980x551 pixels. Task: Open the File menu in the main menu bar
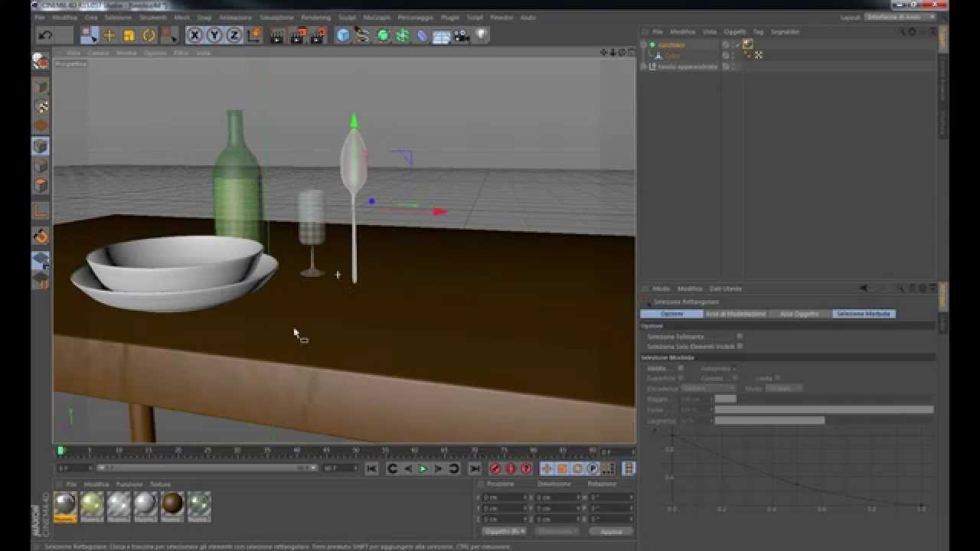[40, 17]
